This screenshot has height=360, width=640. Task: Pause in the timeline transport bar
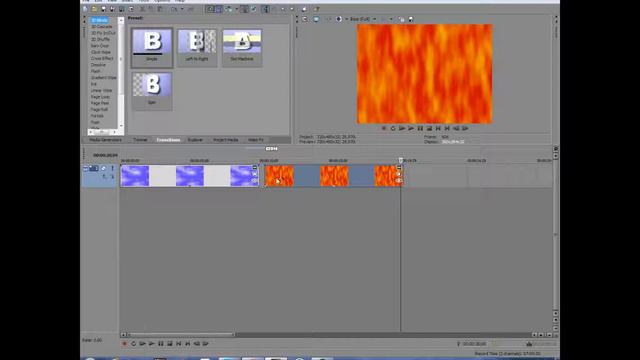[160, 344]
